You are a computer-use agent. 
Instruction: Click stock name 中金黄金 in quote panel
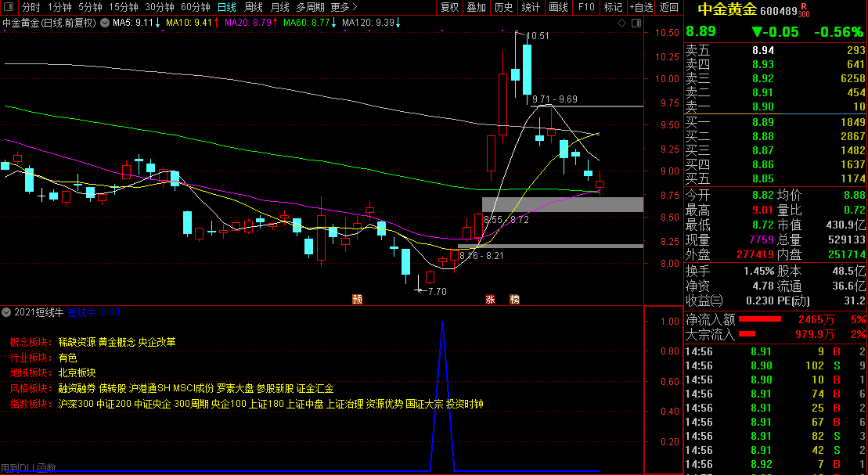727,9
